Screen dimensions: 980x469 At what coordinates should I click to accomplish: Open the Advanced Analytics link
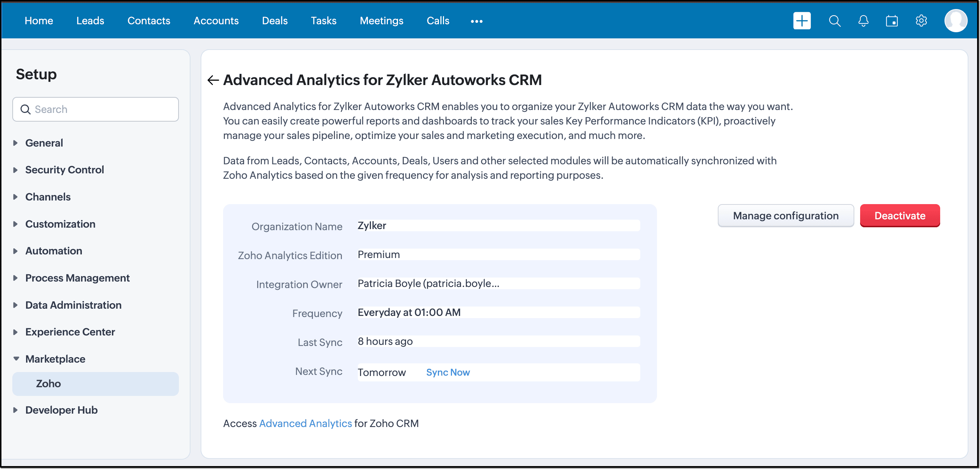305,423
